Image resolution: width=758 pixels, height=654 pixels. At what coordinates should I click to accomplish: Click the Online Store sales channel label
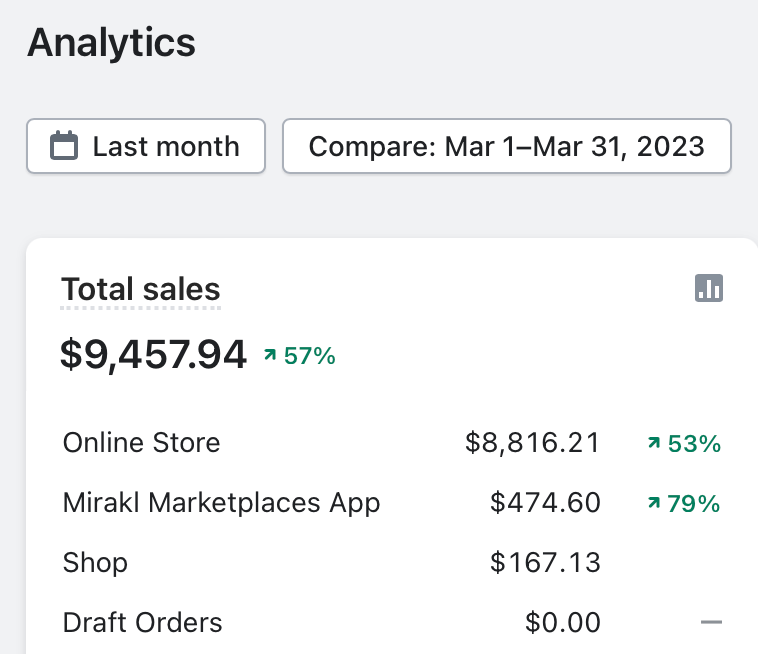pos(141,443)
